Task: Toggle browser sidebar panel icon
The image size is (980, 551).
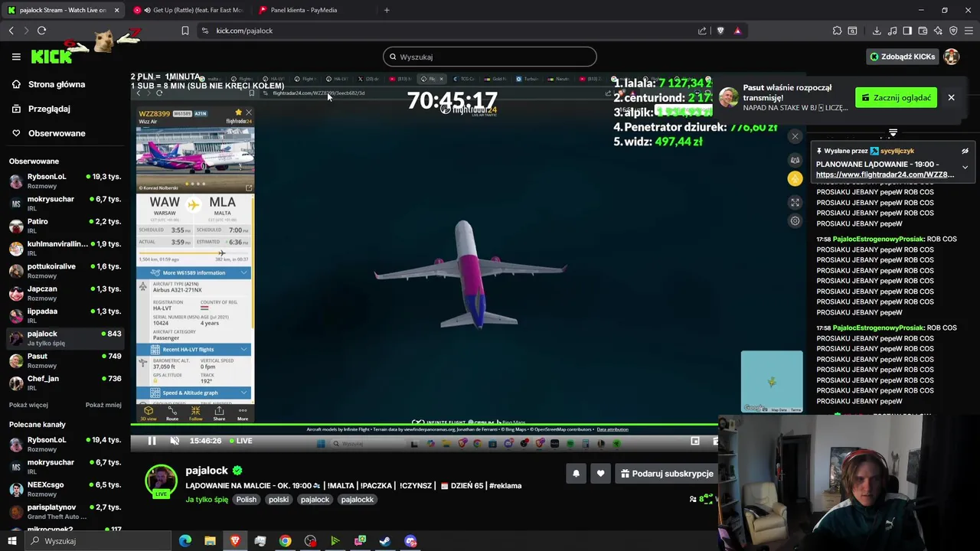Action: pos(907,31)
